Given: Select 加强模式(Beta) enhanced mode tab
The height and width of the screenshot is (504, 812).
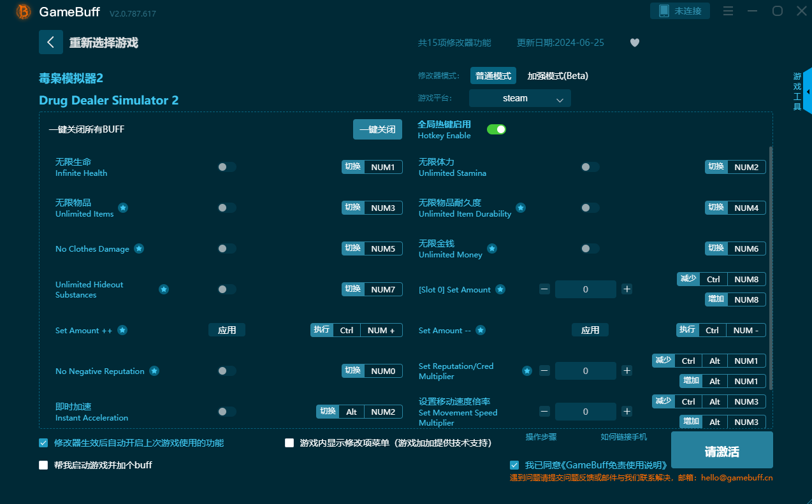Looking at the screenshot, I should [x=558, y=76].
